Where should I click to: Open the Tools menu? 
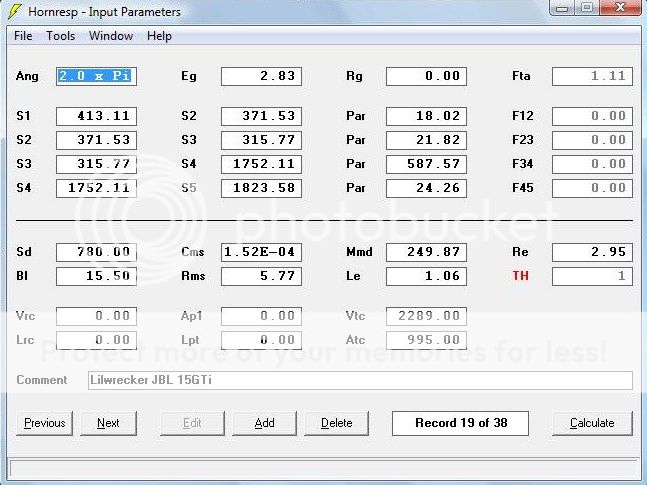pos(60,36)
